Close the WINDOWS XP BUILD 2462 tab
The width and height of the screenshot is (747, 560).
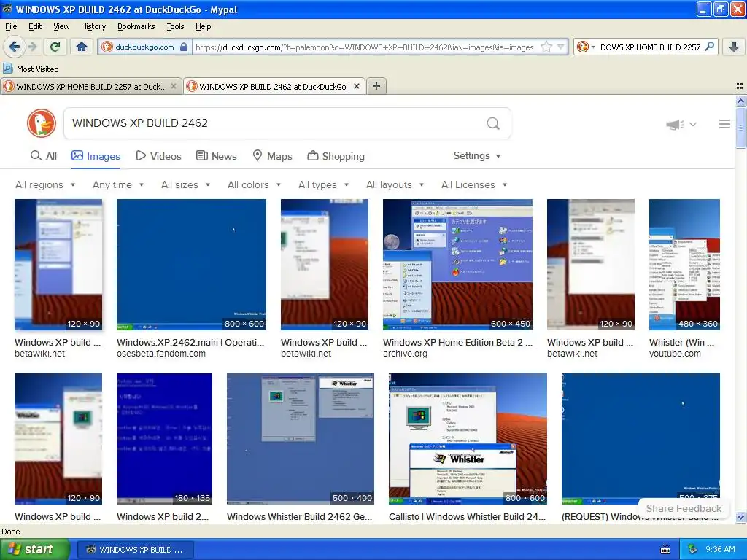coord(356,86)
